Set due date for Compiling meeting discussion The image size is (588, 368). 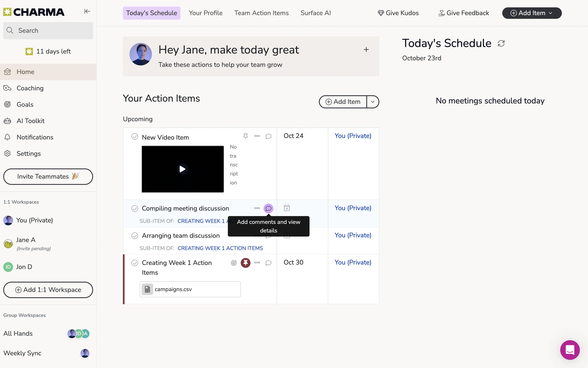287,208
